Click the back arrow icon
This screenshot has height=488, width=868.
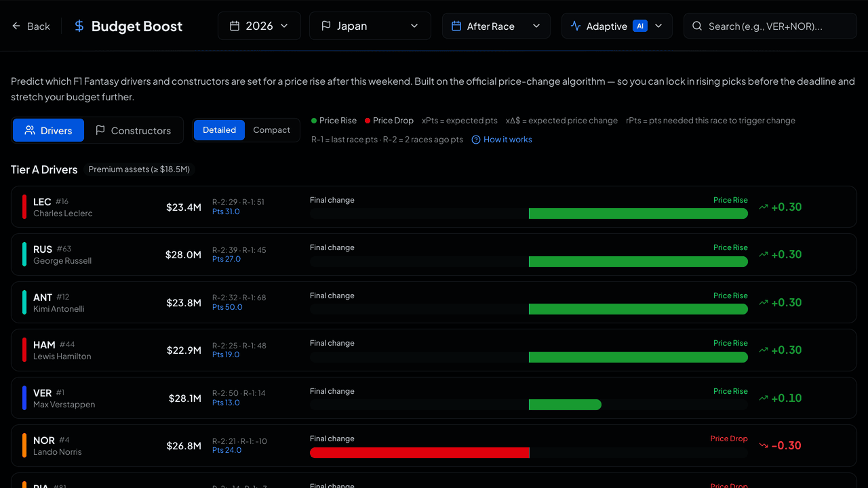16,26
